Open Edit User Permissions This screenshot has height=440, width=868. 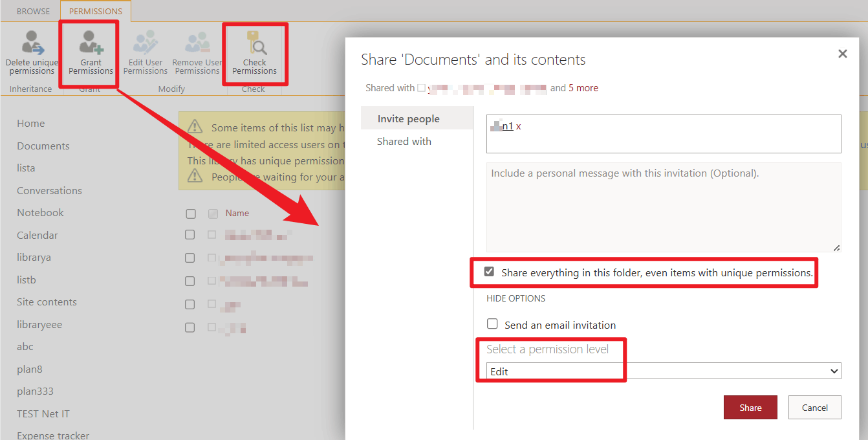pyautogui.click(x=145, y=49)
